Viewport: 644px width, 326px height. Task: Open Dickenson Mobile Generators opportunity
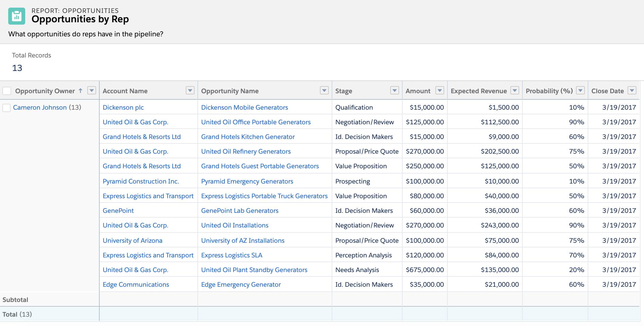[244, 107]
